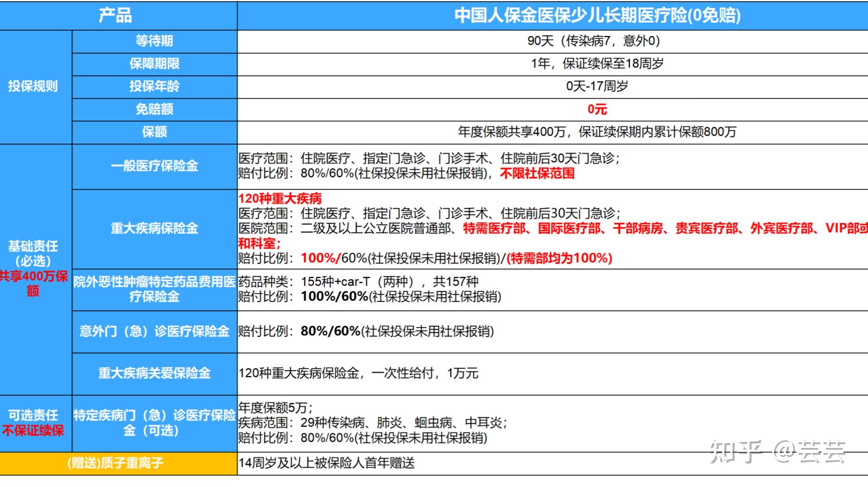This screenshot has width=868, height=487.
Task: Click the 基础责任(必选) section label
Action: pos(33,253)
